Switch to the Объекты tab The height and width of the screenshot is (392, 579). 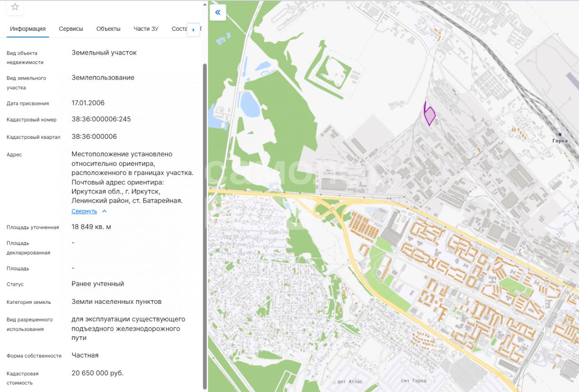tap(109, 29)
